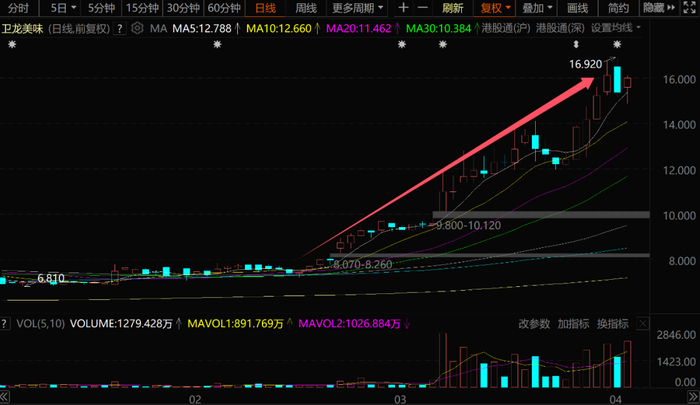Viewport: 700px width, 405px height.
Task: Expand the 更多周期 dropdown
Action: click(357, 8)
